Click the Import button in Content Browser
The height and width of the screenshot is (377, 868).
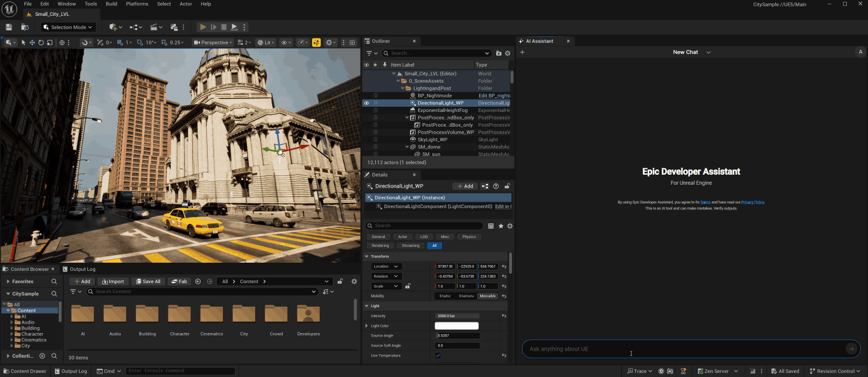113,281
